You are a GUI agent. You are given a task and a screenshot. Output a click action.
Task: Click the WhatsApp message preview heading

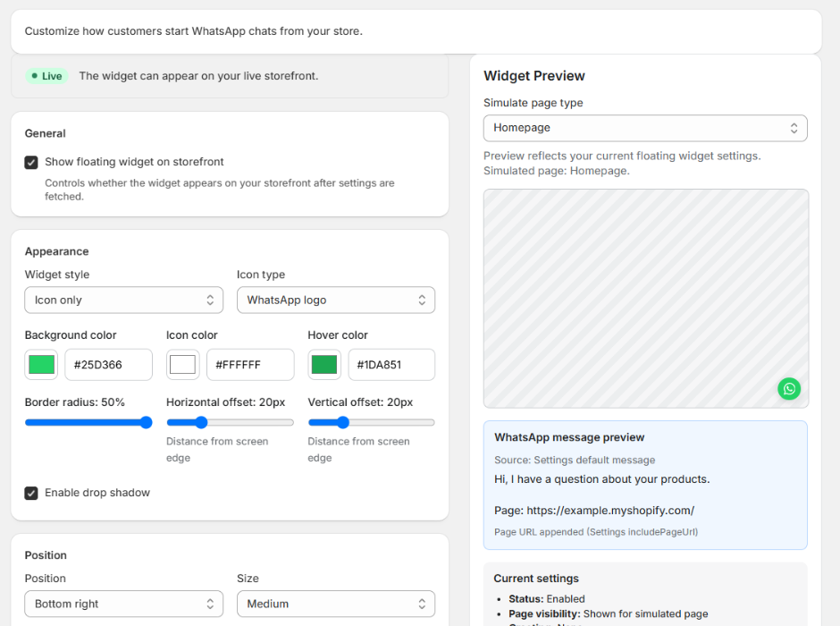coord(569,437)
